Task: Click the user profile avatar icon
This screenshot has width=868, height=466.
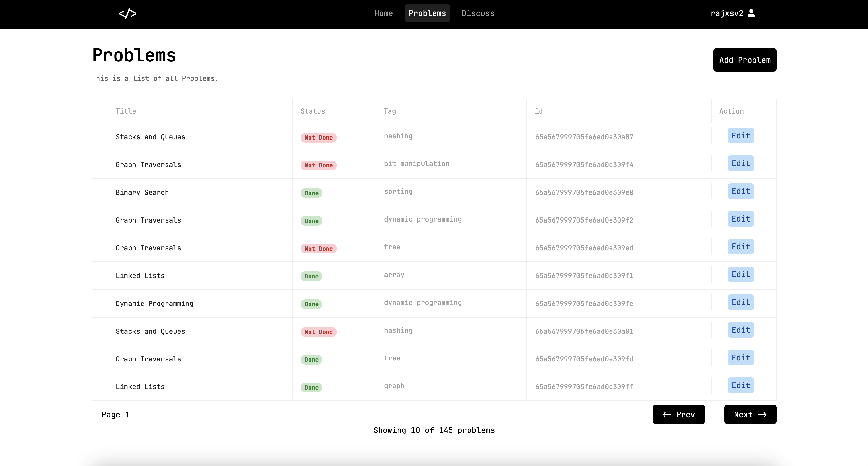Action: pyautogui.click(x=751, y=13)
